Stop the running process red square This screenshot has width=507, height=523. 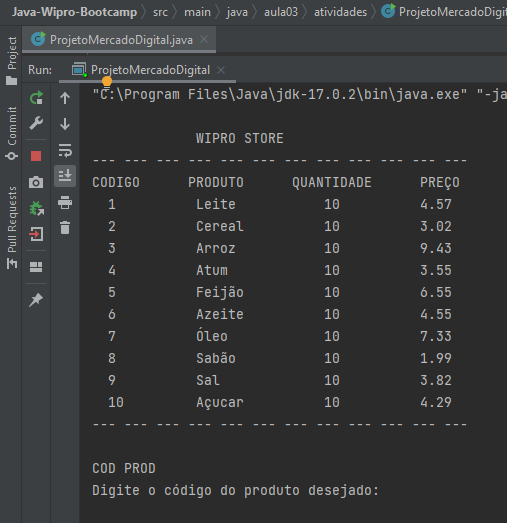36,156
